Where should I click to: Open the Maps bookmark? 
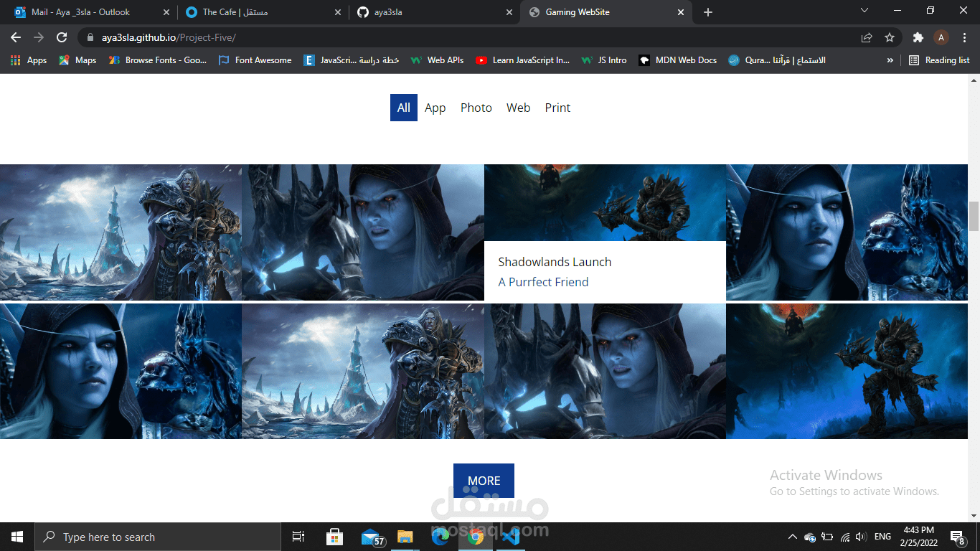tap(77, 60)
